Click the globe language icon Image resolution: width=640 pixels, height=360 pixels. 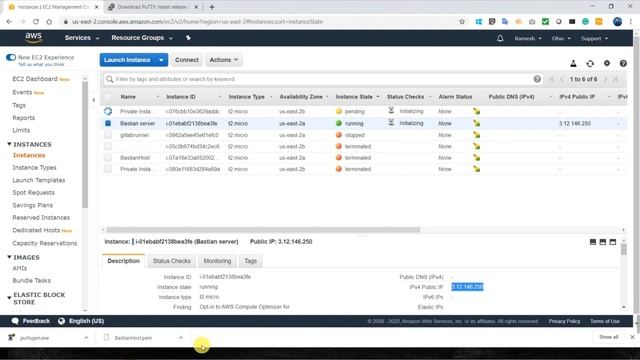pos(61,321)
